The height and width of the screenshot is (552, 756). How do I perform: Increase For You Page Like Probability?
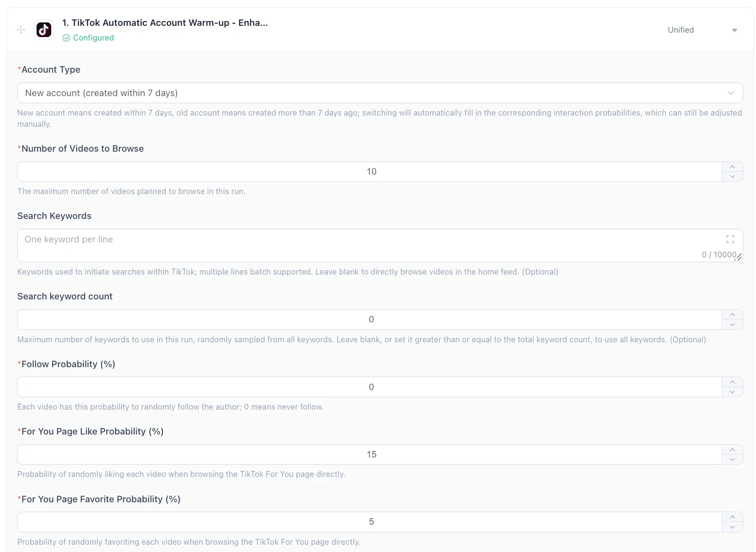732,450
